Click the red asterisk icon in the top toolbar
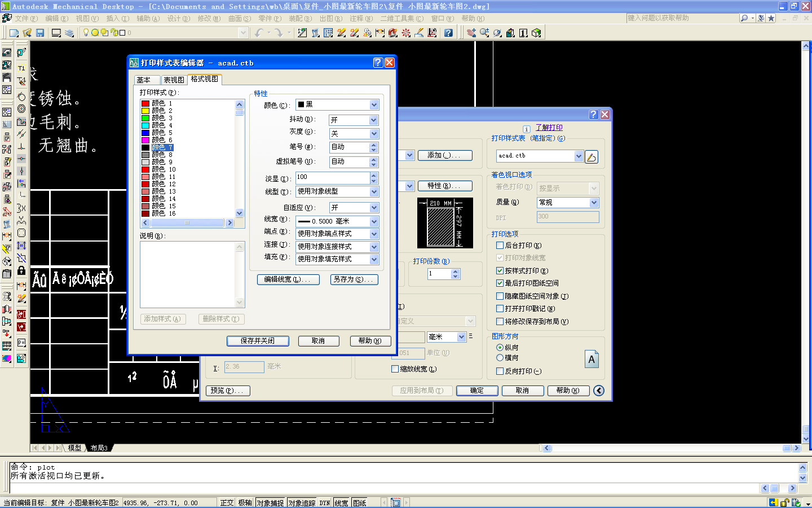The height and width of the screenshot is (508, 812). click(x=406, y=33)
